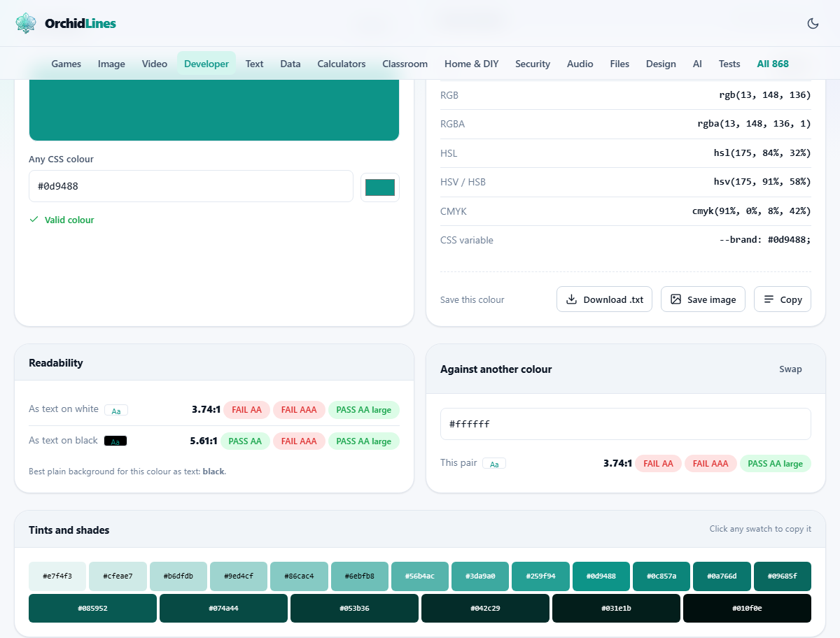This screenshot has width=840, height=638.
Task: Copy the #cfeae7 tint swatch
Action: [x=118, y=576]
